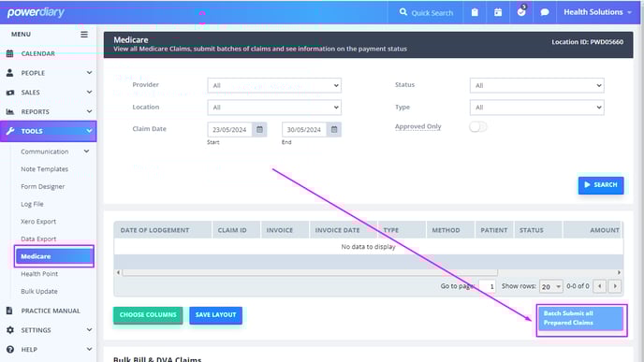The width and height of the screenshot is (644, 362).
Task: Open the Health Solutions account dropdown
Action: (597, 12)
